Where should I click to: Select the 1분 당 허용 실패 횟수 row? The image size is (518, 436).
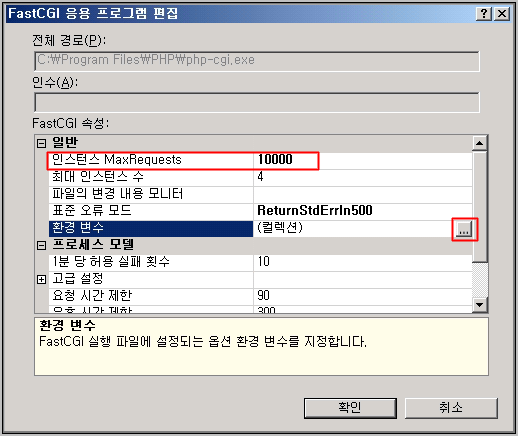click(260, 263)
